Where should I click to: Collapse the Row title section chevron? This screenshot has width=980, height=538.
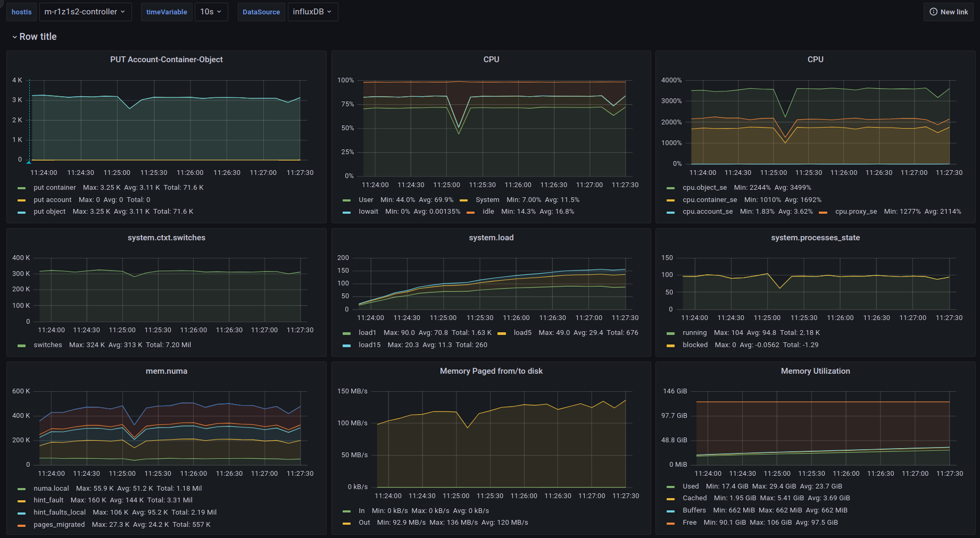(x=14, y=37)
